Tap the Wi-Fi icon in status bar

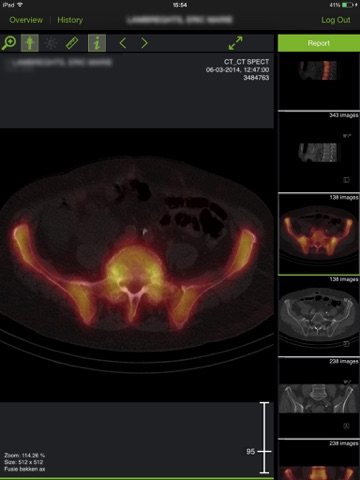point(20,5)
